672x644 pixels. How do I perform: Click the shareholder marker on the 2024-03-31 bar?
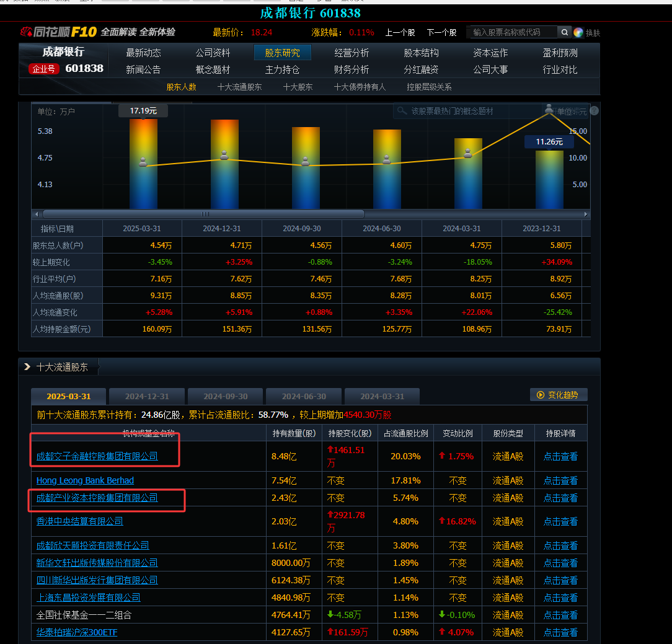click(x=468, y=153)
